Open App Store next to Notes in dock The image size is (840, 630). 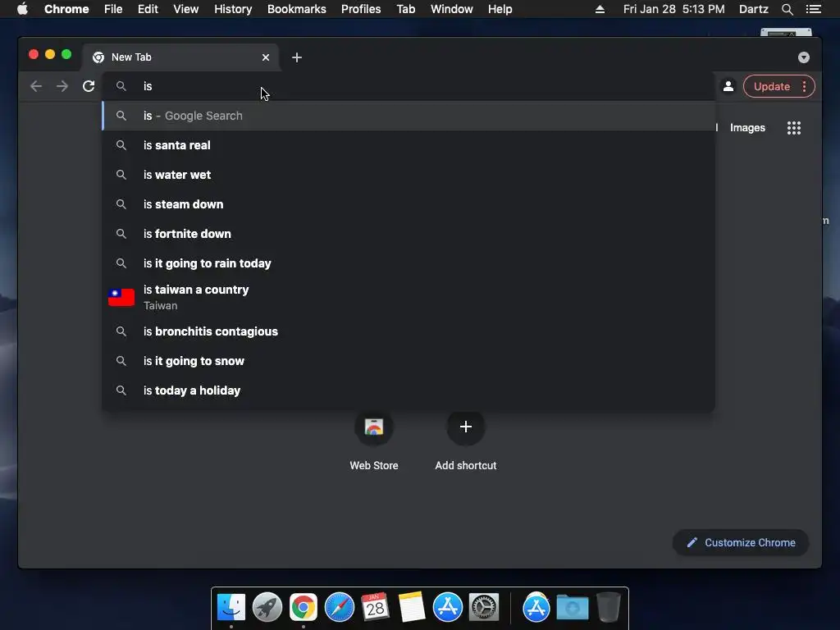tap(448, 608)
